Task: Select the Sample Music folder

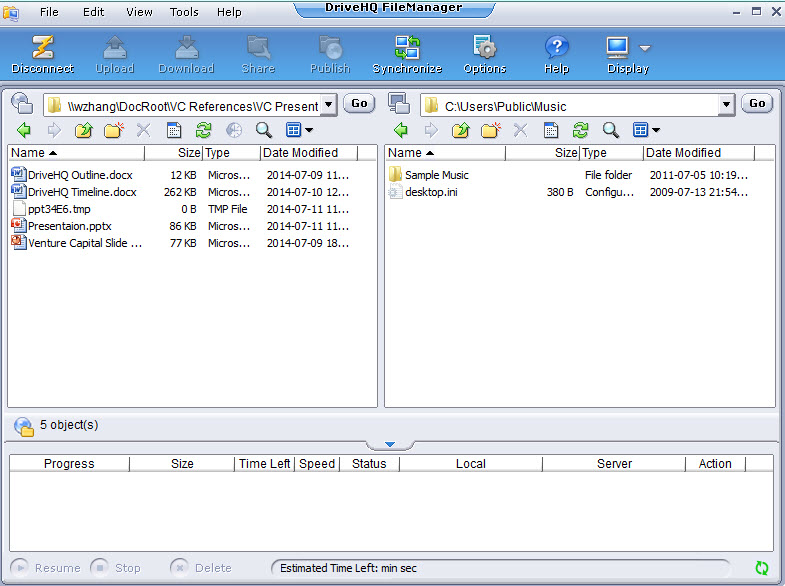Action: tap(437, 175)
